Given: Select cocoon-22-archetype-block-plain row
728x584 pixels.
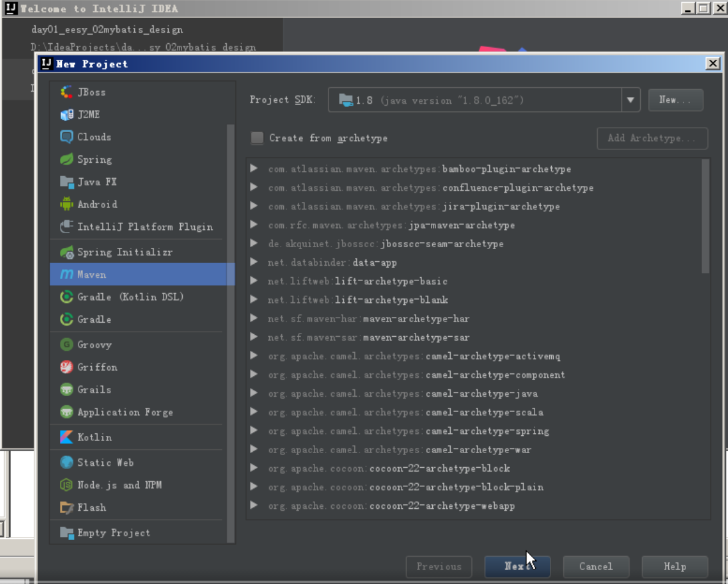Looking at the screenshot, I should coord(474,487).
